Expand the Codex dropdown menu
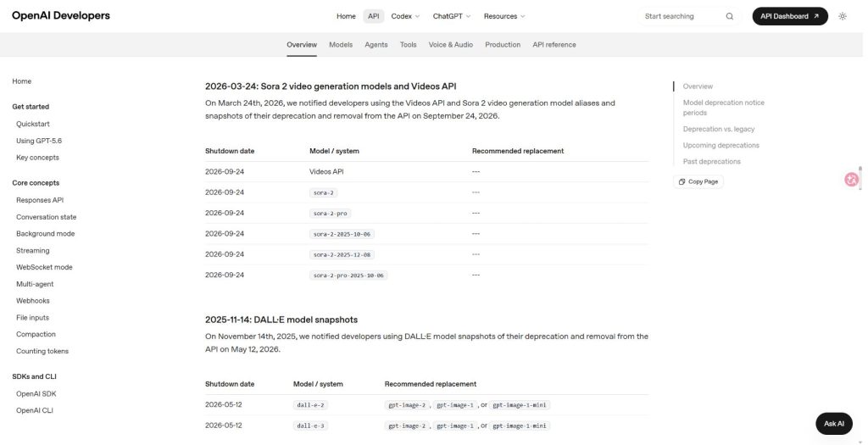Image resolution: width=868 pixels, height=445 pixels. click(405, 16)
